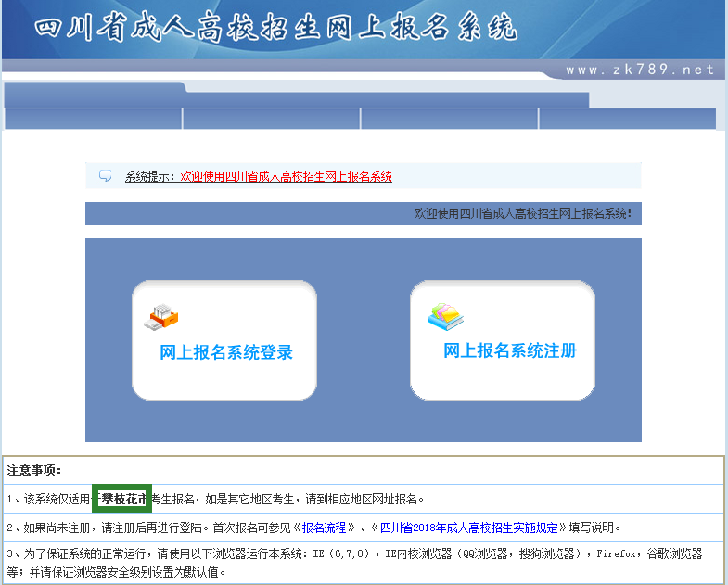Image resolution: width=728 pixels, height=585 pixels.
Task: Click the 系统提示 label
Action: tap(149, 176)
